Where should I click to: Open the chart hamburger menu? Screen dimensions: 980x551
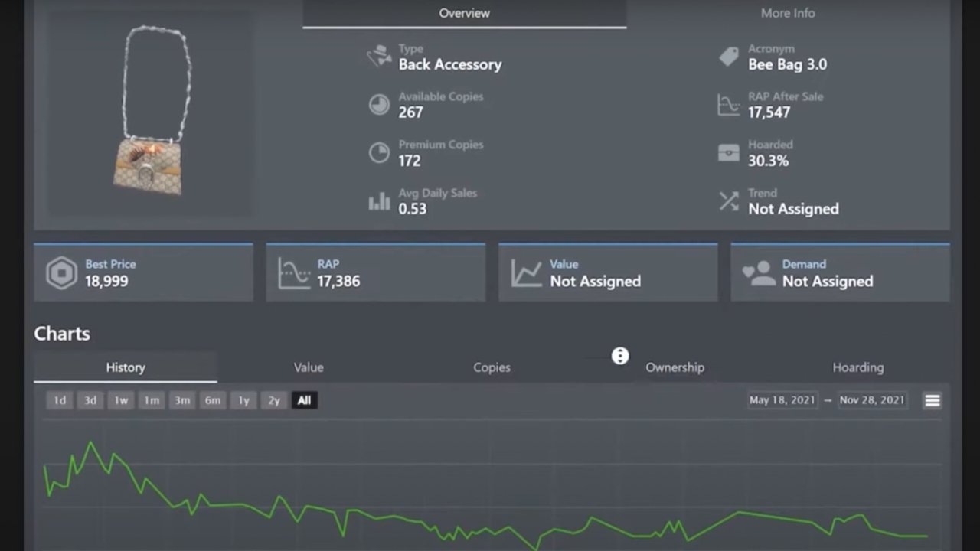(x=932, y=401)
